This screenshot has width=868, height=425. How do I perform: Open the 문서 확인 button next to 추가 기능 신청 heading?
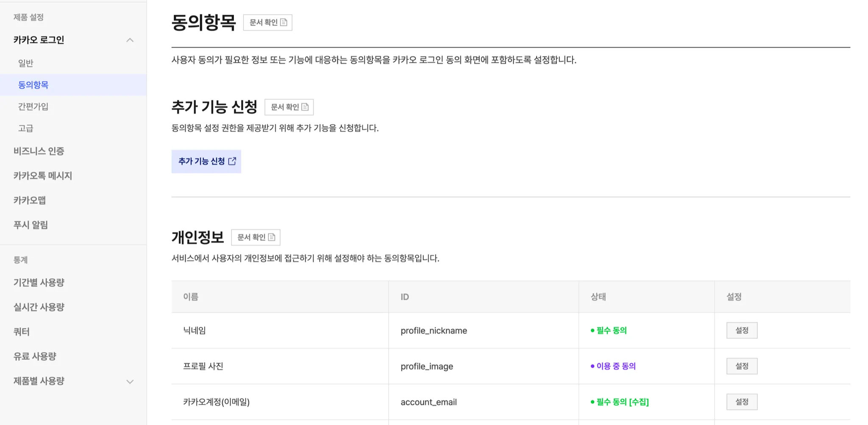click(289, 107)
